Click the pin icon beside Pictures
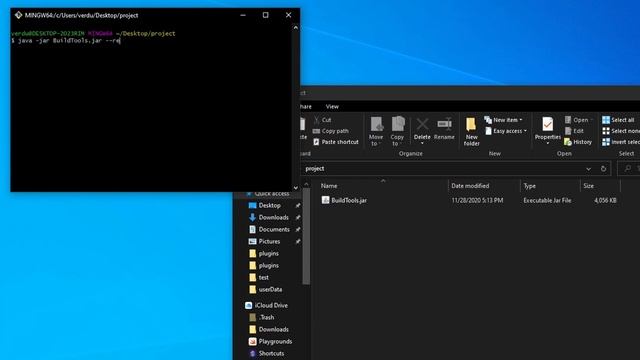This screenshot has width=640, height=360. 298,242
